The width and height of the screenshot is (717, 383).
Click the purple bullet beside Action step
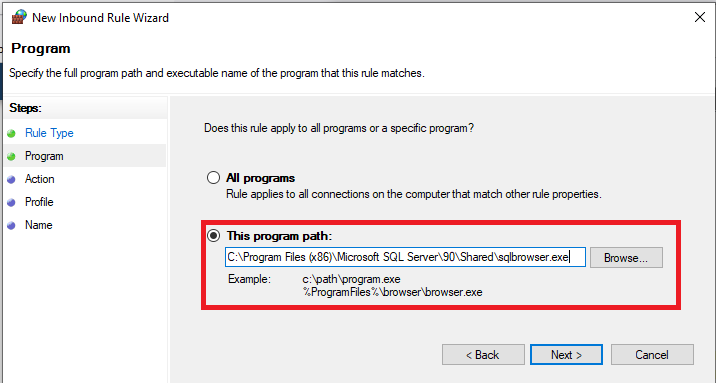pyautogui.click(x=11, y=180)
